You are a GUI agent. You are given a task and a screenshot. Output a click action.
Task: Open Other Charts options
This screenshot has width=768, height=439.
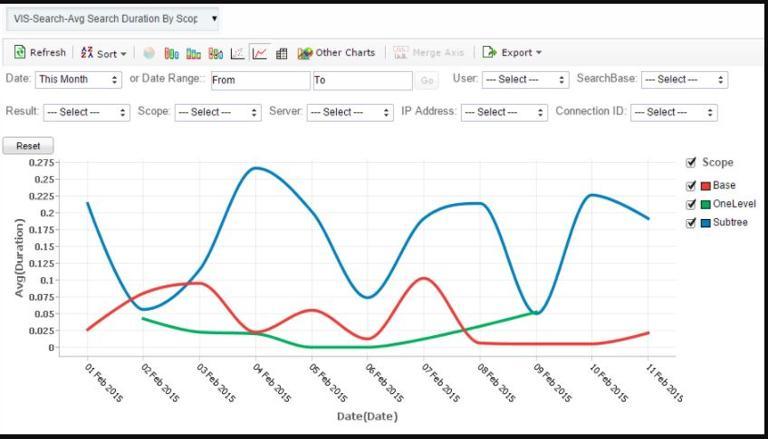(x=336, y=53)
